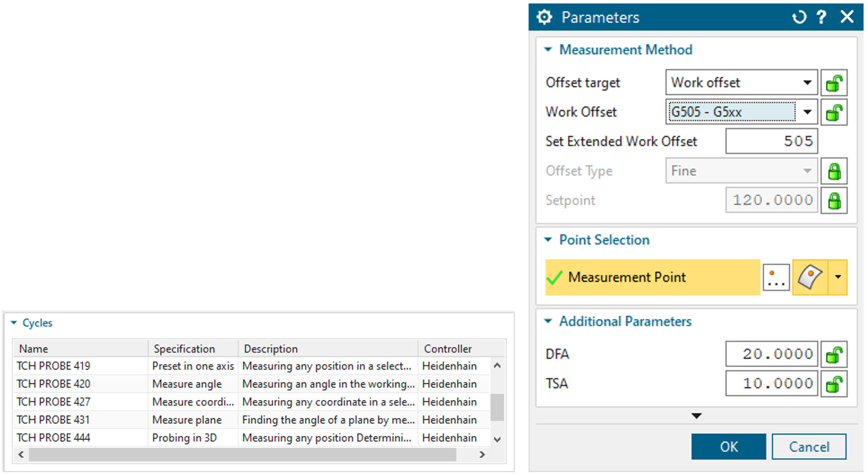Toggle the lock beside the TSA field
The height and width of the screenshot is (476, 868).
834,384
